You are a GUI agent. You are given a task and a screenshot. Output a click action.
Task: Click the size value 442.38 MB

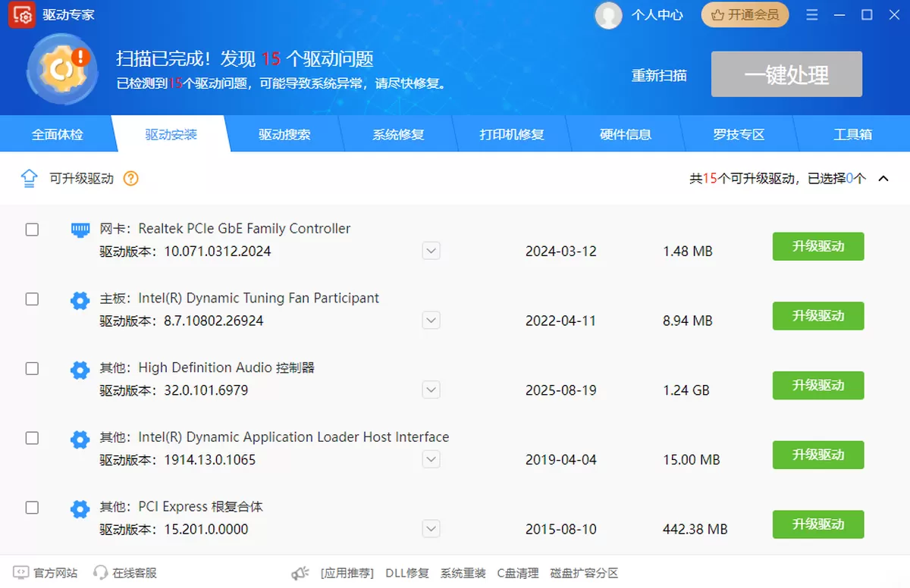click(x=695, y=529)
